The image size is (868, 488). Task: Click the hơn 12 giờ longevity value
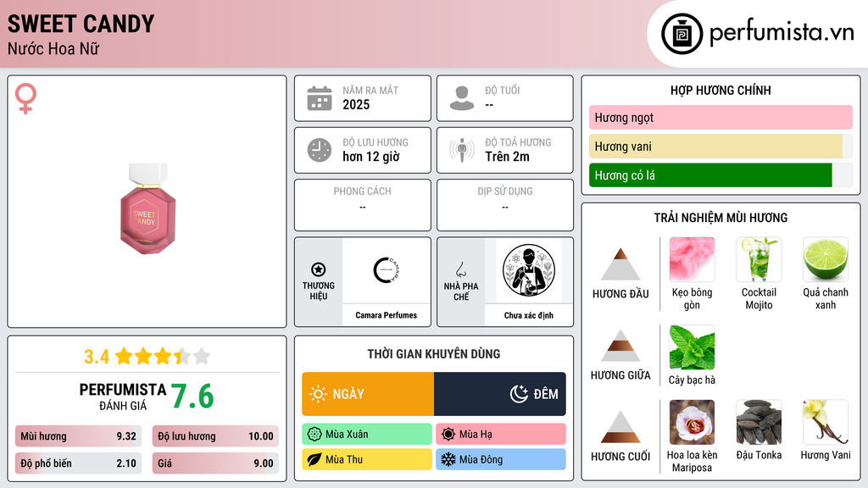[x=371, y=157]
